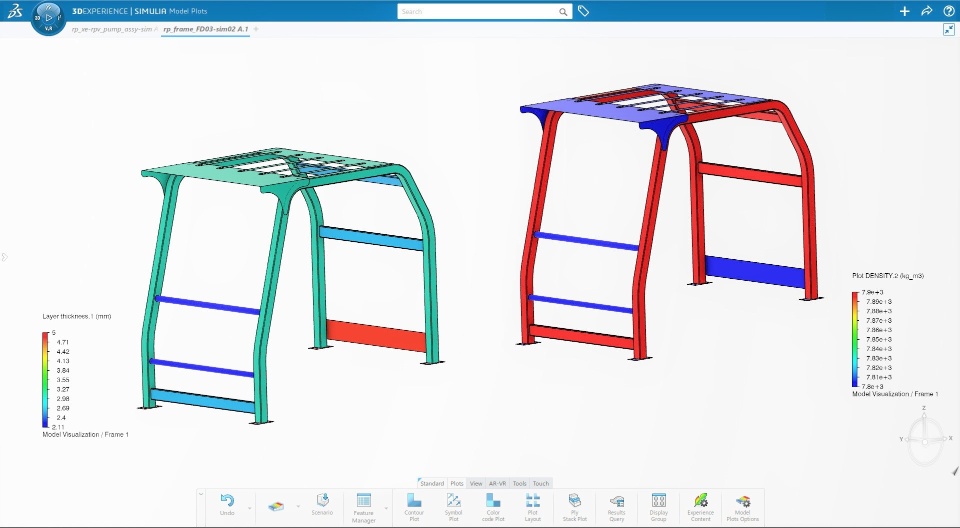Click 'Model Visualization / Frame 1' under density legend
This screenshot has height=528, width=960.
click(895, 394)
